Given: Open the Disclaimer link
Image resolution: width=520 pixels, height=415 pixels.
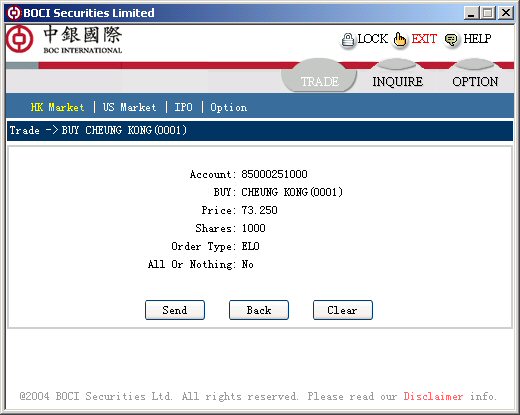Looking at the screenshot, I should point(433,396).
